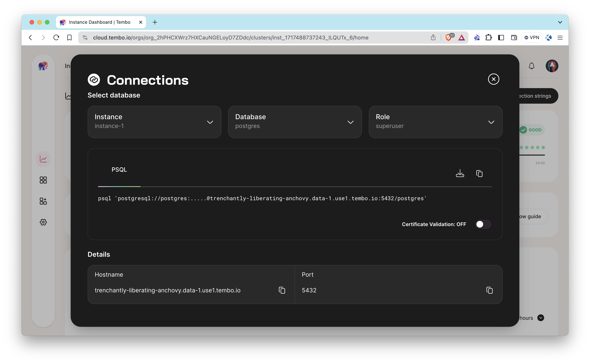Screen dimensions: 590x364
Task: Click the port value 5432
Action: pyautogui.click(x=309, y=290)
